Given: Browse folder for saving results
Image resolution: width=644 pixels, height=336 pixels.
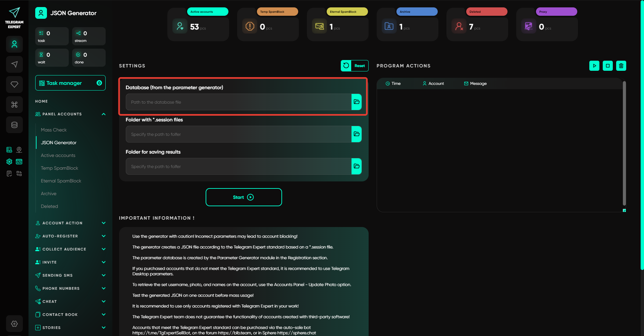Looking at the screenshot, I should [x=356, y=166].
